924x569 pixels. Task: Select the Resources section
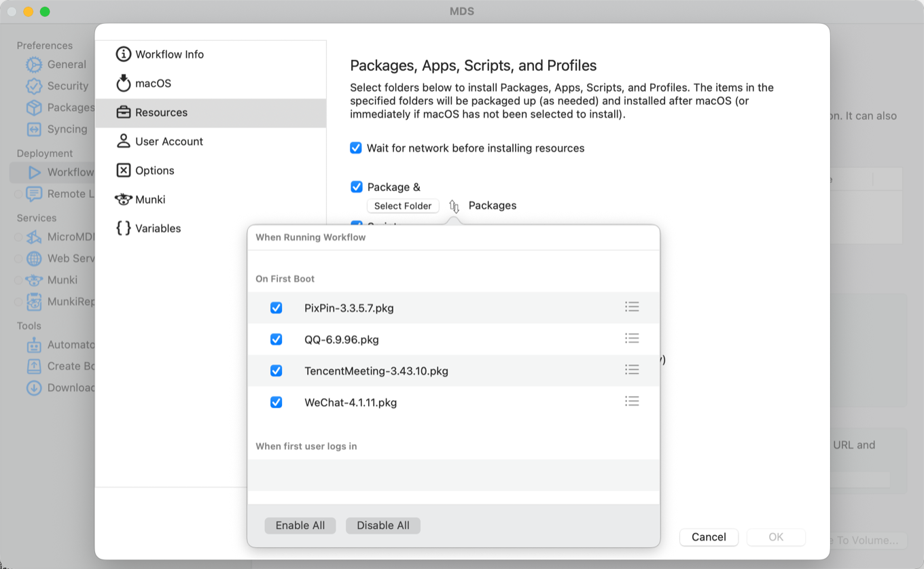tap(211, 113)
